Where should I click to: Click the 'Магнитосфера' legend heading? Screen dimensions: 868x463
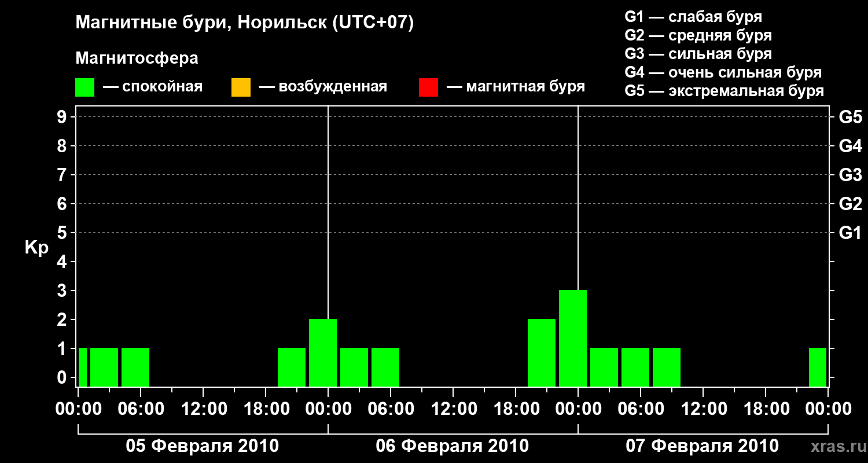point(137,58)
